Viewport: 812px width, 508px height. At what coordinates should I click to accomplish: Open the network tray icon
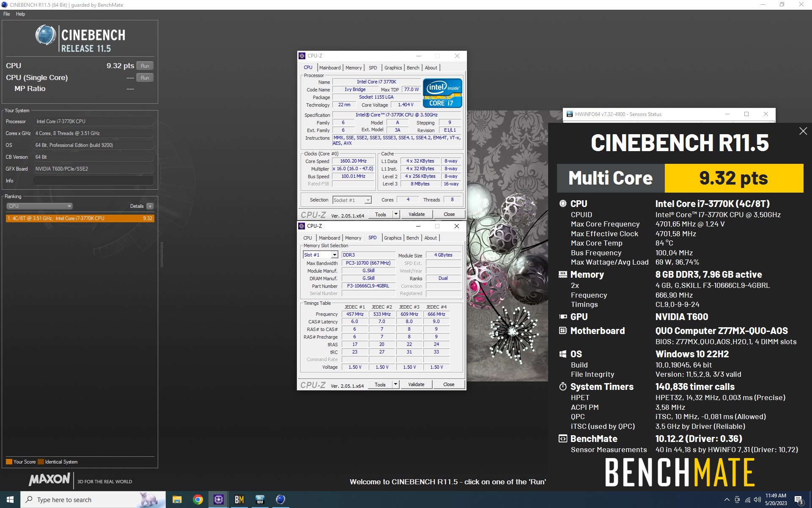[748, 500]
